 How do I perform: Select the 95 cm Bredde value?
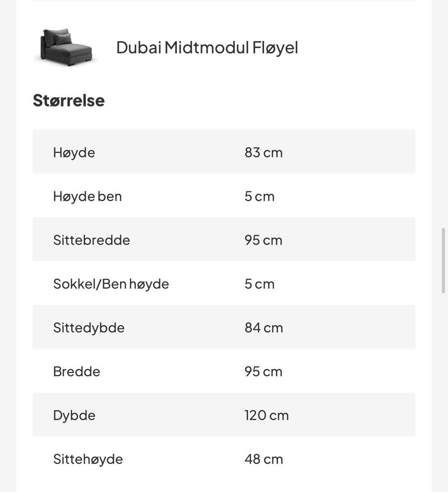point(264,372)
